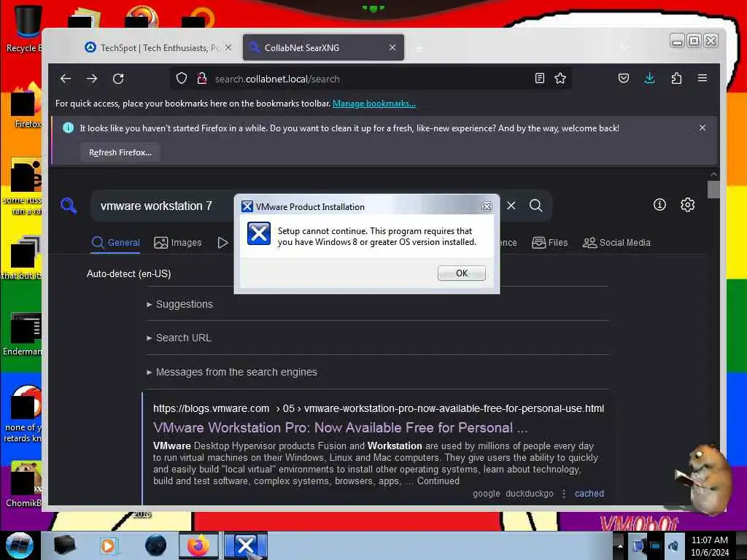Image resolution: width=747 pixels, height=560 pixels.
Task: Select the Videos category play icon
Action: tap(222, 242)
